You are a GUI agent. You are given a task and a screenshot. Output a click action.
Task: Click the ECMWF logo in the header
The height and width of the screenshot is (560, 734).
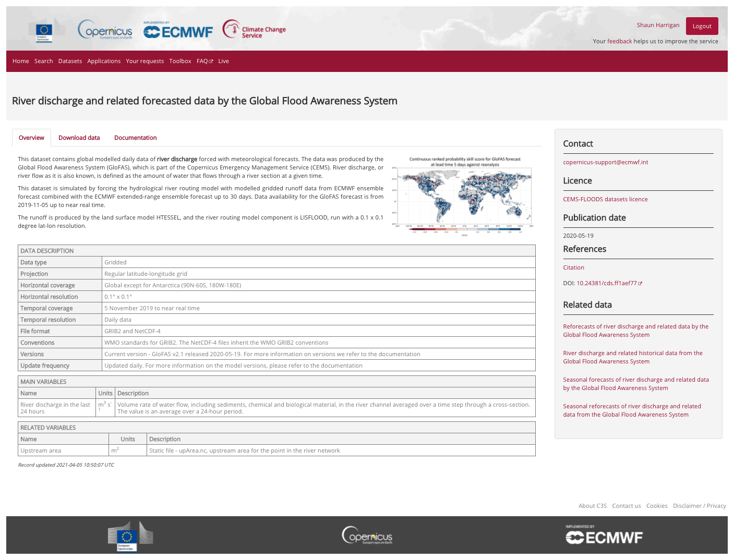coord(178,31)
